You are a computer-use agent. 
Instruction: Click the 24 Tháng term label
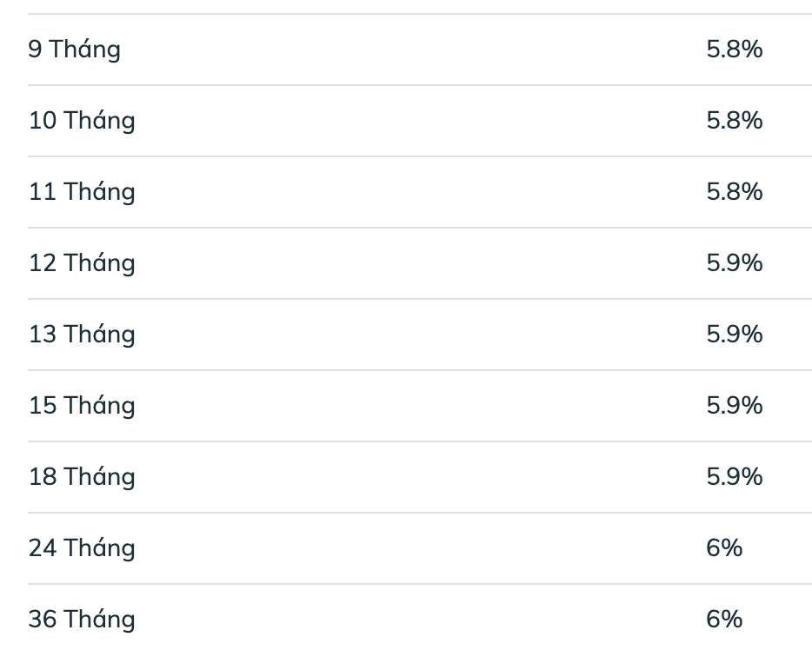pos(82,548)
